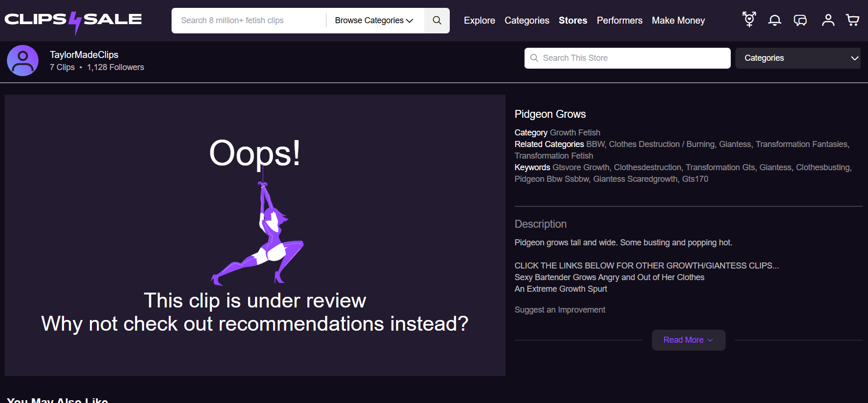This screenshot has height=403, width=868.
Task: Open the notifications bell
Action: click(x=774, y=20)
